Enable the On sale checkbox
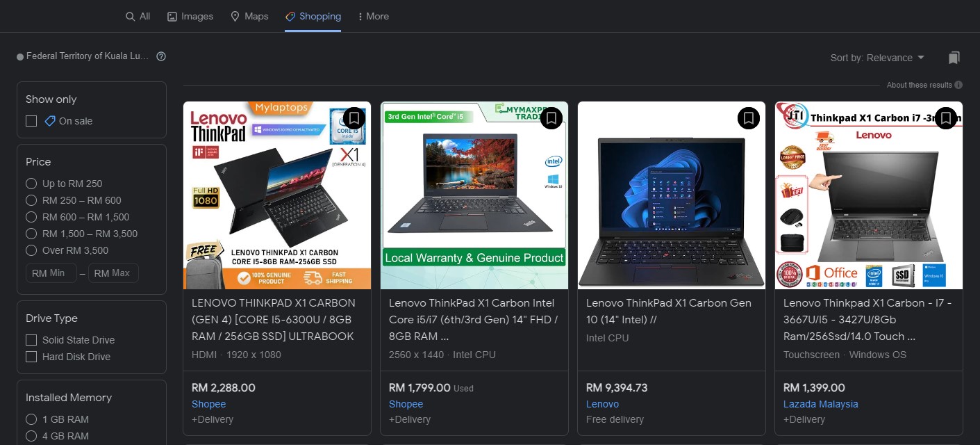 coord(31,121)
